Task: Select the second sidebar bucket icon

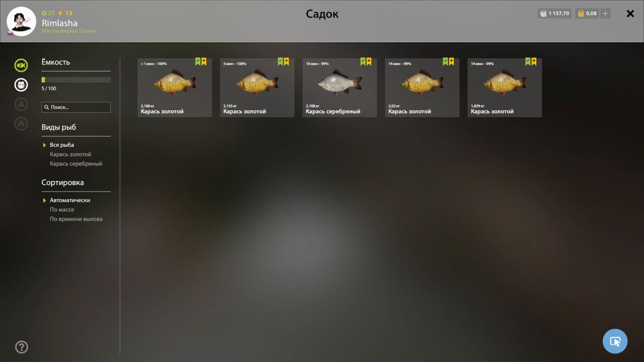Action: [21, 85]
